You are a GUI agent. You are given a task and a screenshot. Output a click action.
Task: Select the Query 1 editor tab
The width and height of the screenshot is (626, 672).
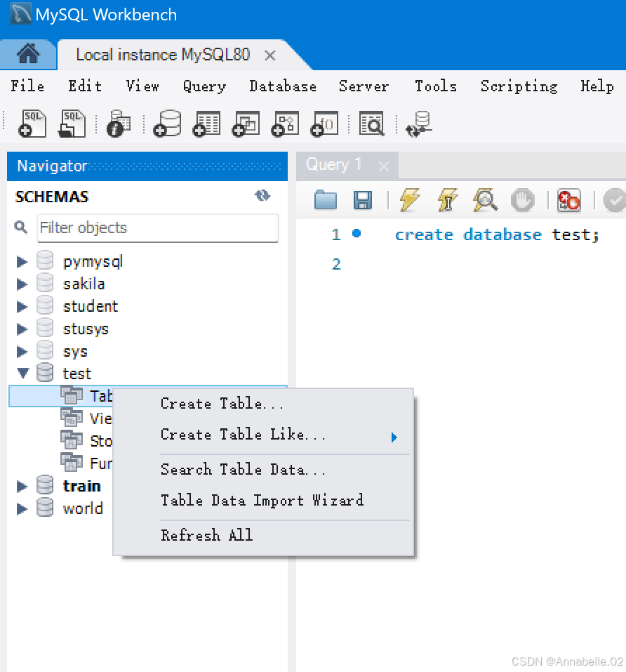tap(333, 164)
